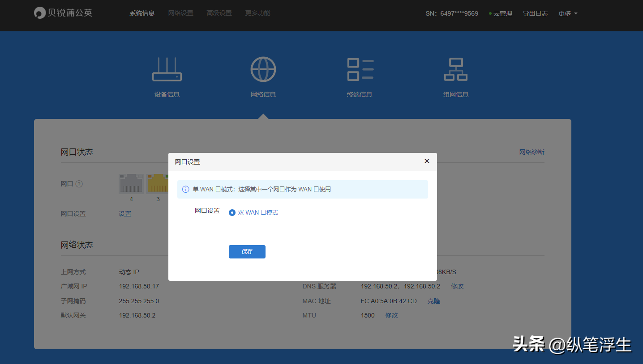
Task: Open the 组网信息 topology icon
Action: pos(456,69)
